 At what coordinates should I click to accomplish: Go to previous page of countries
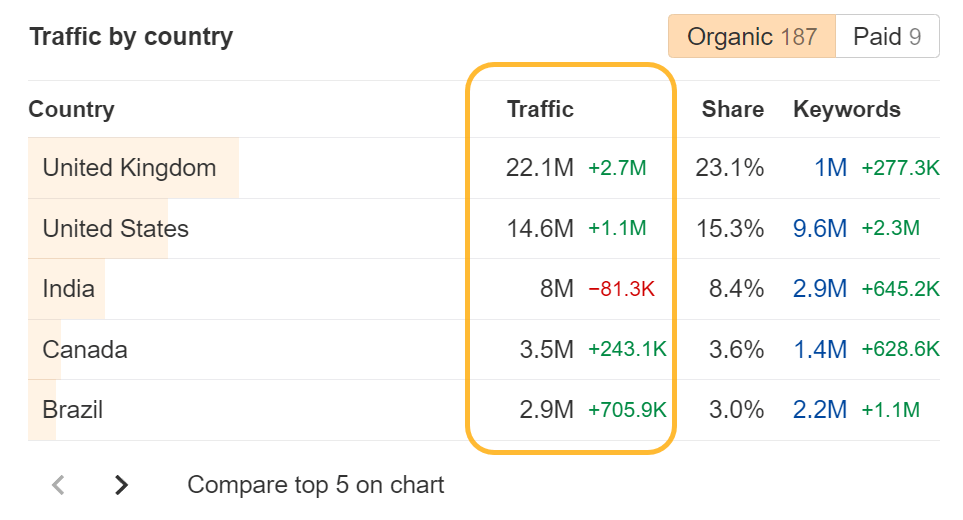coord(58,486)
